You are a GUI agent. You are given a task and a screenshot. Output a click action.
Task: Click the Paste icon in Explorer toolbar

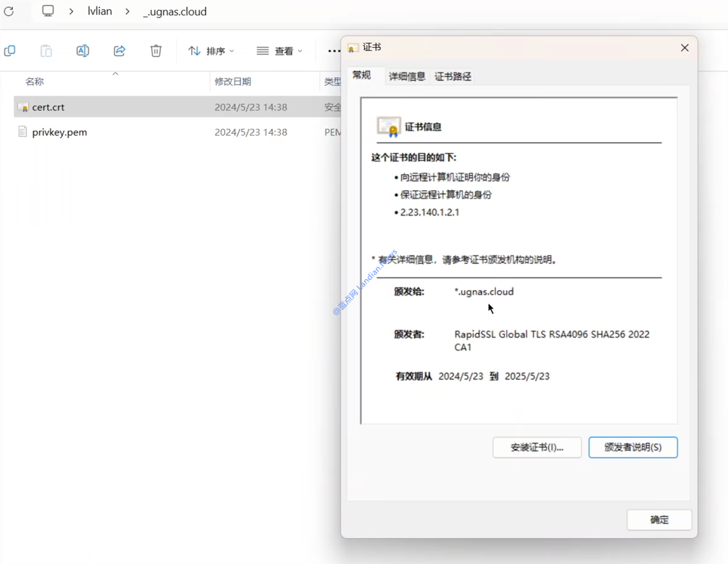coord(46,51)
